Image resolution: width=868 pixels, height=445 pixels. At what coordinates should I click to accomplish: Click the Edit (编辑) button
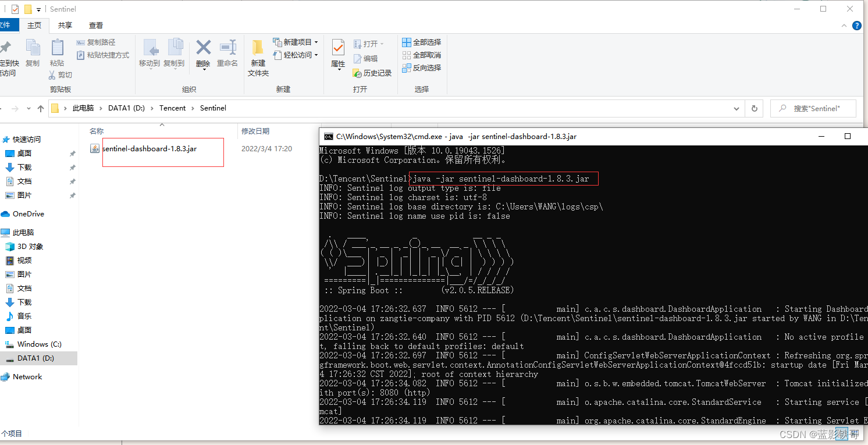(x=365, y=59)
